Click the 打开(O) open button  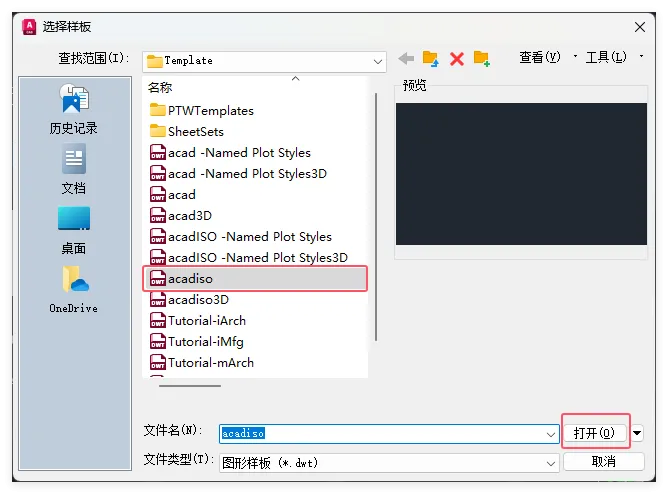595,433
